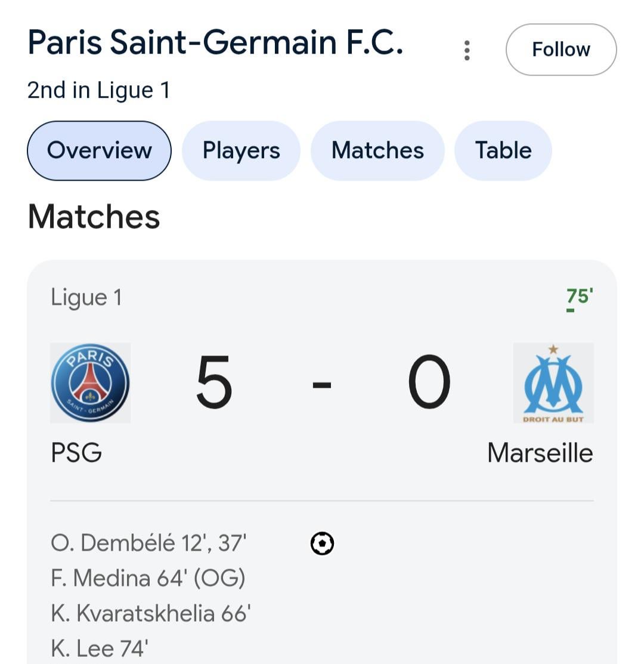Click the Marseille club crest

(553, 382)
